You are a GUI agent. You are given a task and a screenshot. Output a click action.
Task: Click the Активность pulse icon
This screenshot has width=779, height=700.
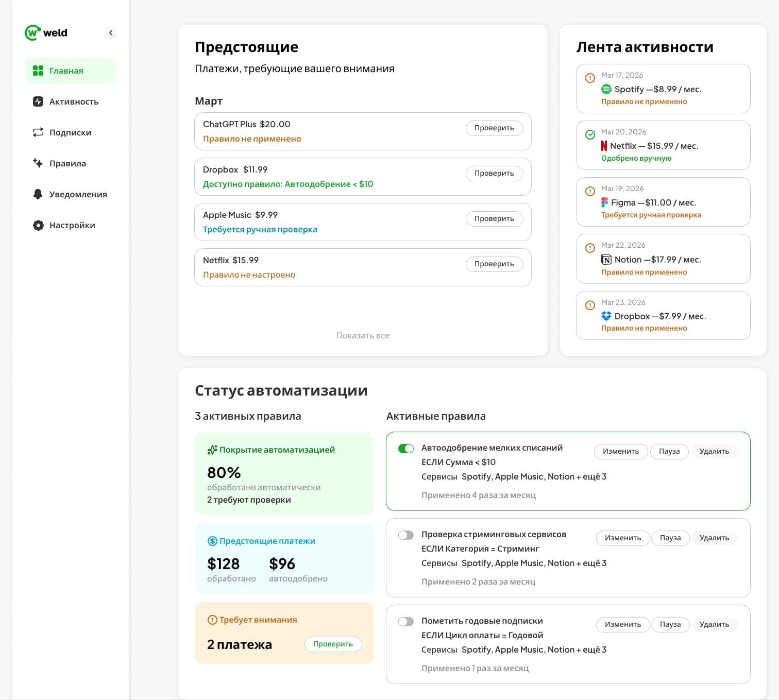coord(38,101)
